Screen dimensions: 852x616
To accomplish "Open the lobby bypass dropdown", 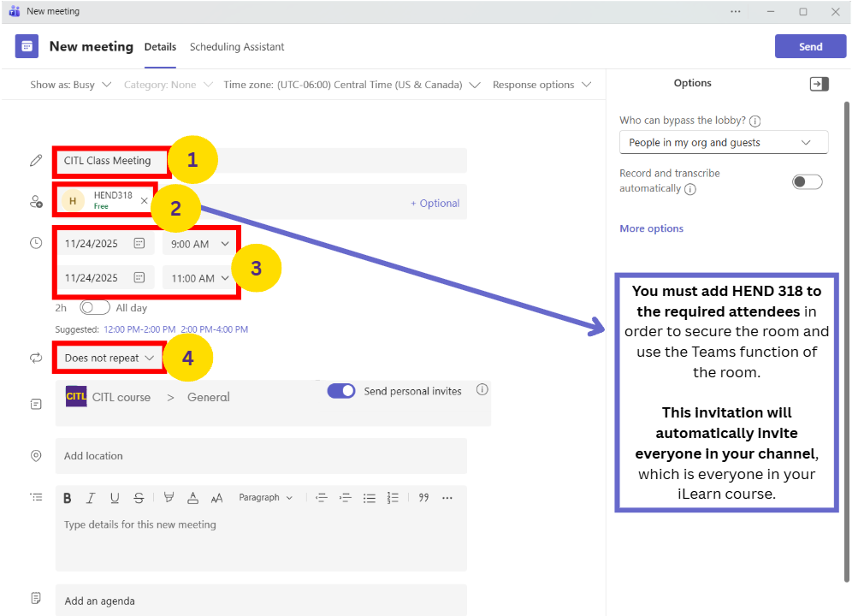I will coord(723,143).
